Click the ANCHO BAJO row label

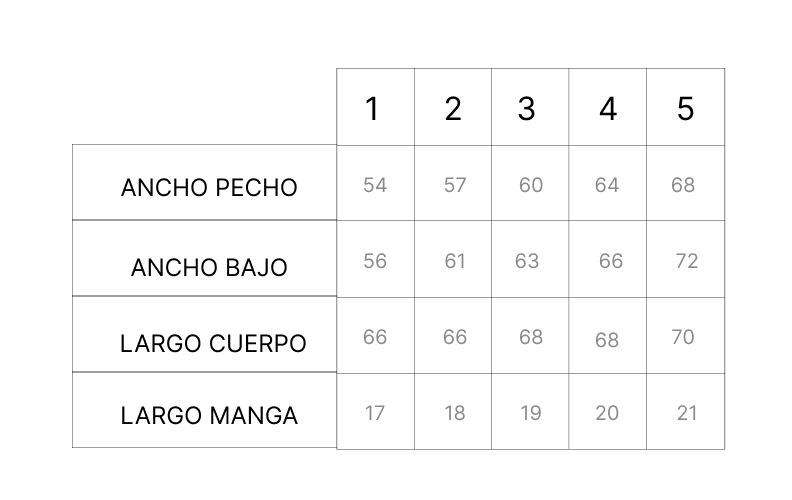point(209,267)
